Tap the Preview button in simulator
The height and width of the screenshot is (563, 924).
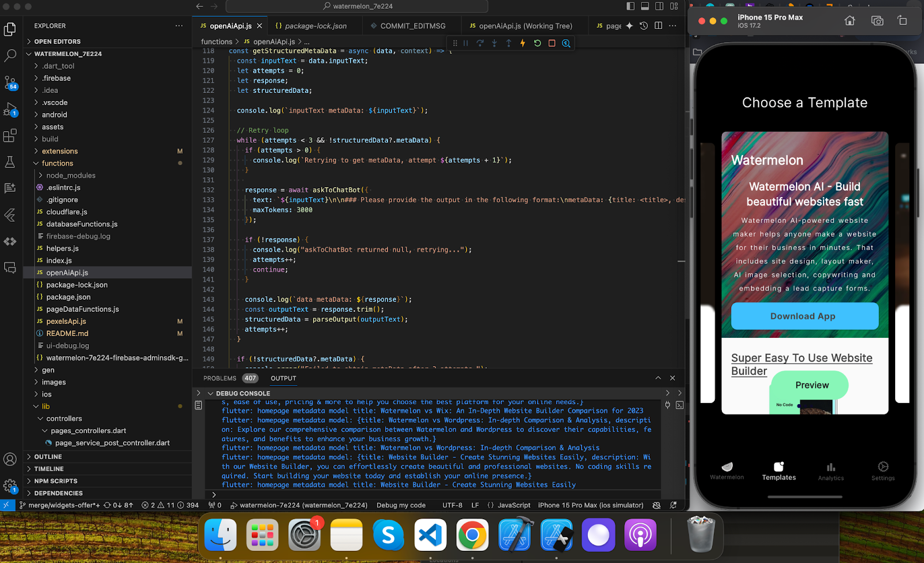(812, 385)
